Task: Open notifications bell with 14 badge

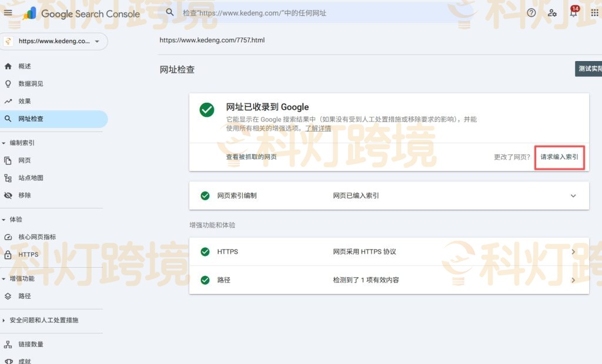Action: (x=574, y=12)
